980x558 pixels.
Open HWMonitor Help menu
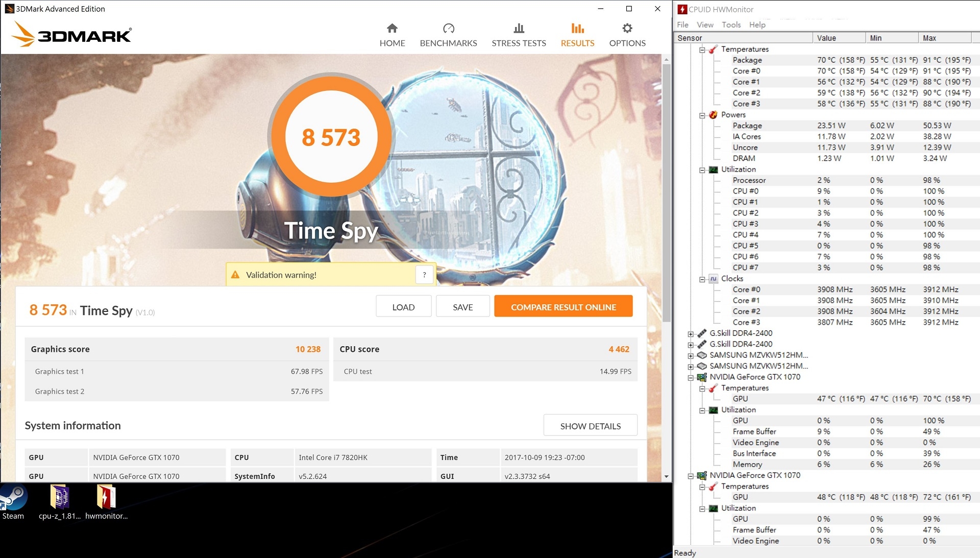[x=757, y=25]
